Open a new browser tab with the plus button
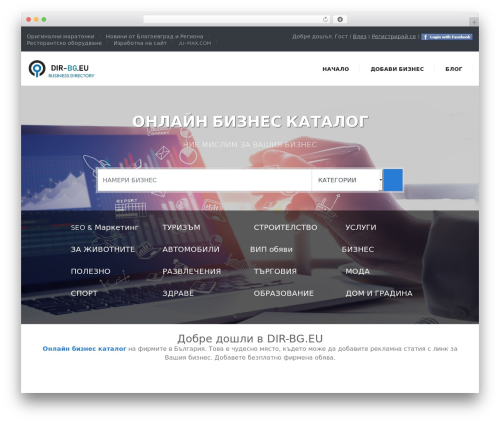The image size is (500, 423). [x=474, y=22]
